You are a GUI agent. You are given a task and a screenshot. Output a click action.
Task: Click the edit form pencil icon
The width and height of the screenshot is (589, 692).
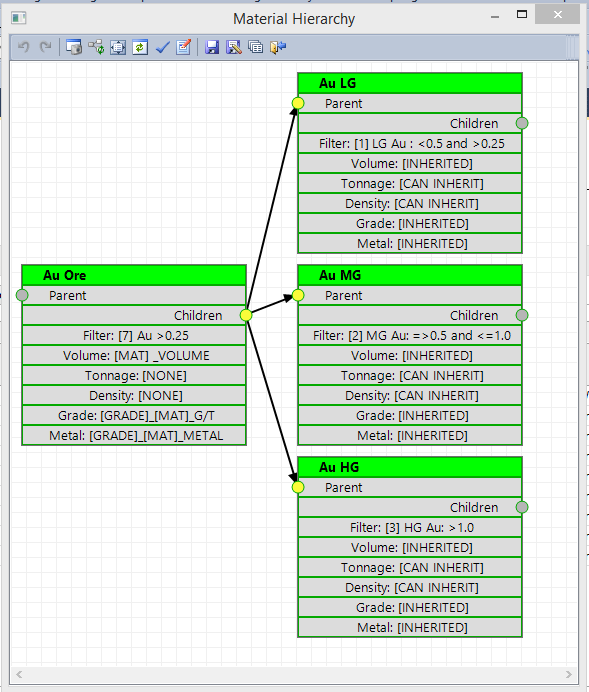184,47
